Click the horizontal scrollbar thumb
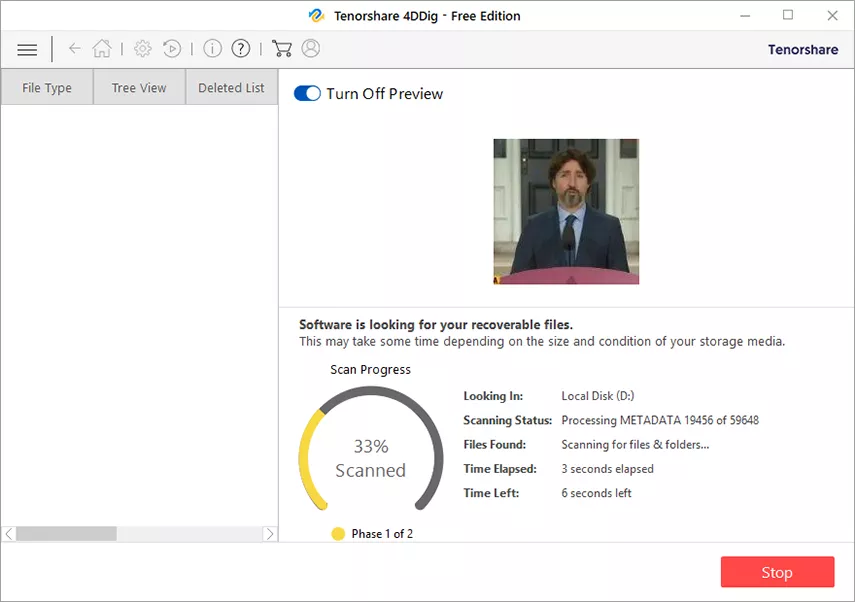This screenshot has height=602, width=855. 66,534
